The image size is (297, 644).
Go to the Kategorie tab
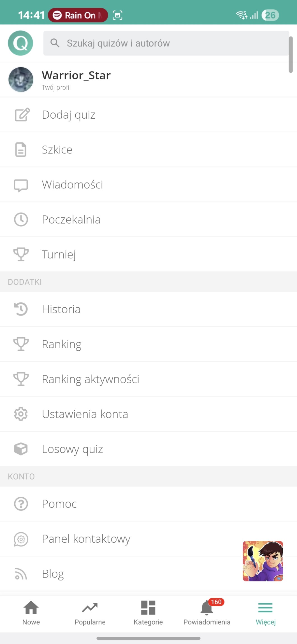148,613
